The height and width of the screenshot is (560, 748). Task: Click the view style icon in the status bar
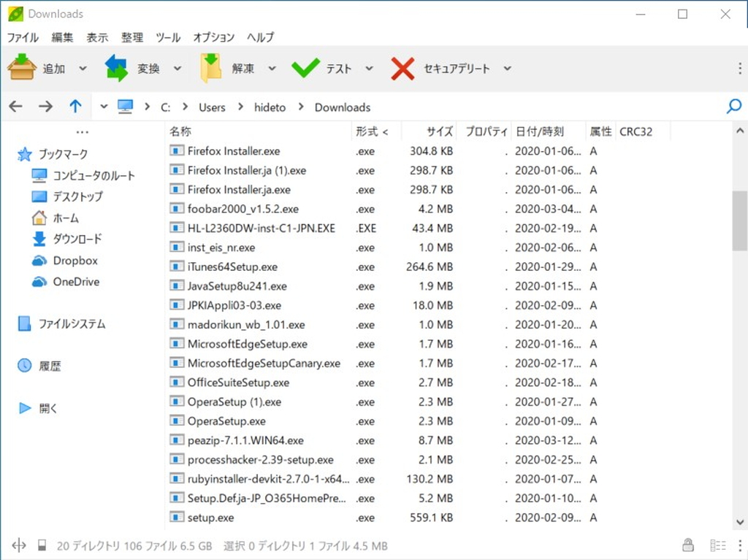[717, 545]
